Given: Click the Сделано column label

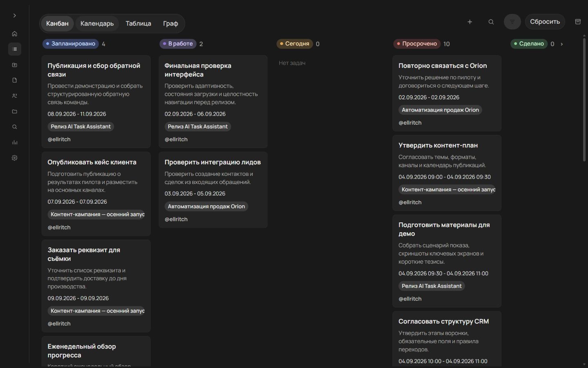Looking at the screenshot, I should coord(529,44).
